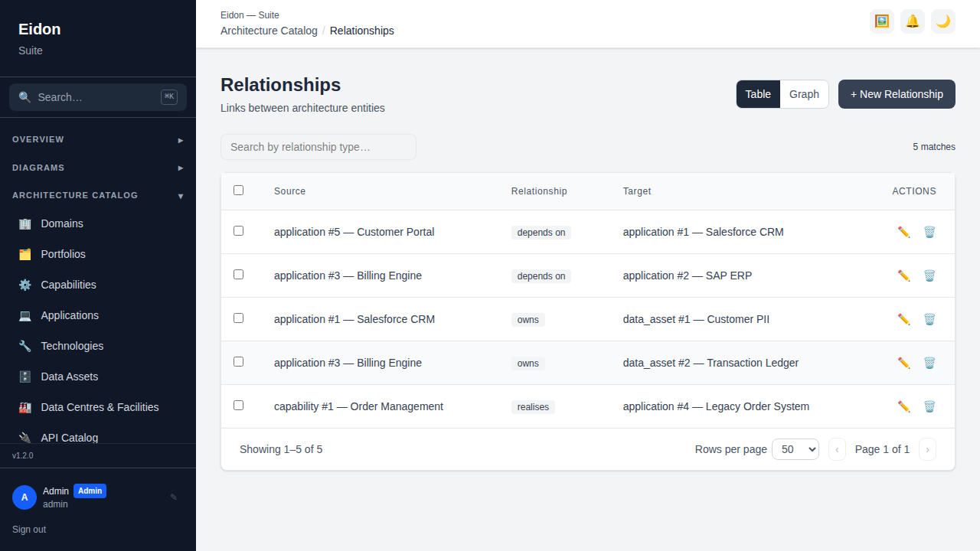Focus the relationship type search field

[x=318, y=147]
